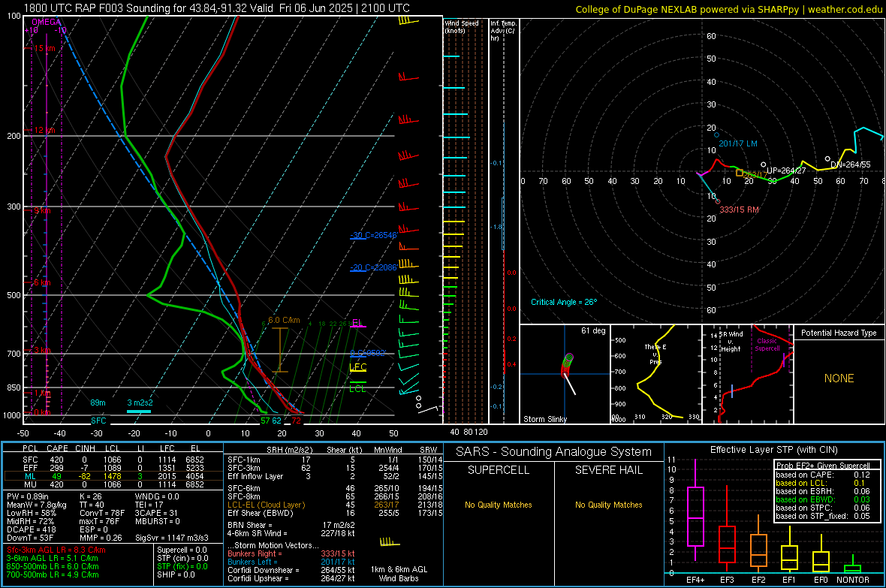Click the sounding title with the valid time
886x588 pixels.
point(216,8)
